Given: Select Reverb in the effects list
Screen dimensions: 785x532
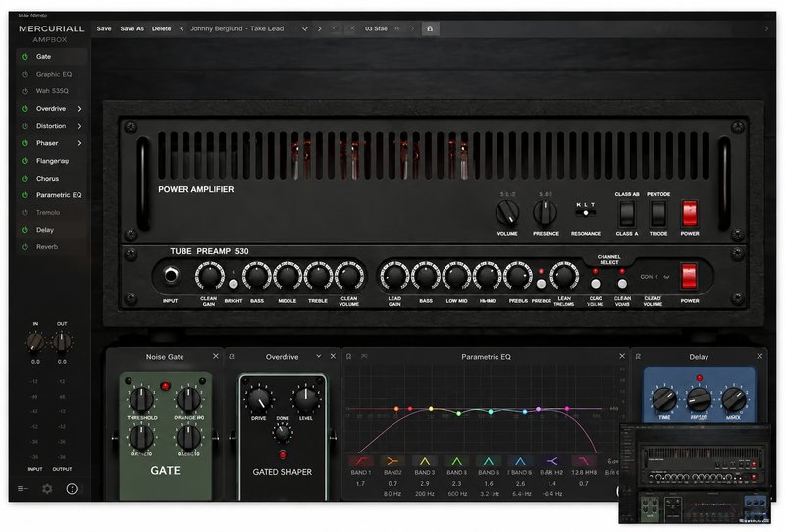Looking at the screenshot, I should (x=47, y=247).
